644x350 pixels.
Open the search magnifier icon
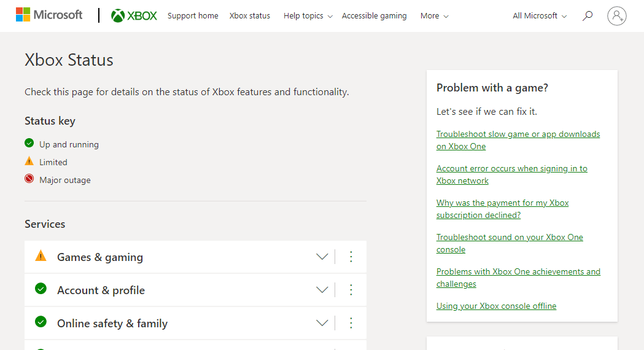[588, 16]
